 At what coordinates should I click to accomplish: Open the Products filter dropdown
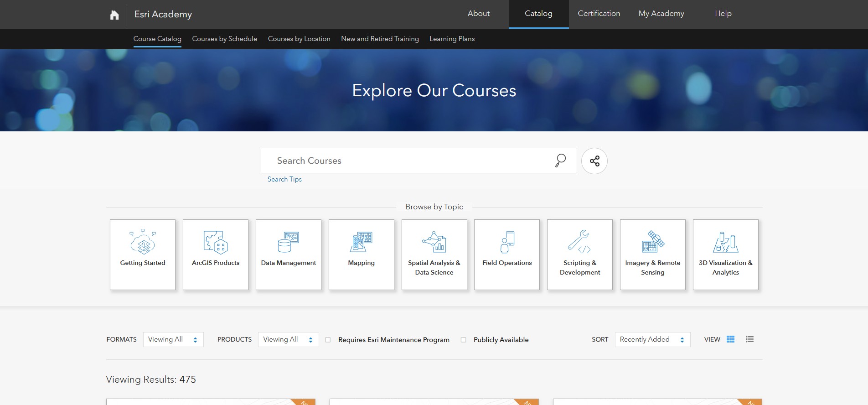pos(288,339)
